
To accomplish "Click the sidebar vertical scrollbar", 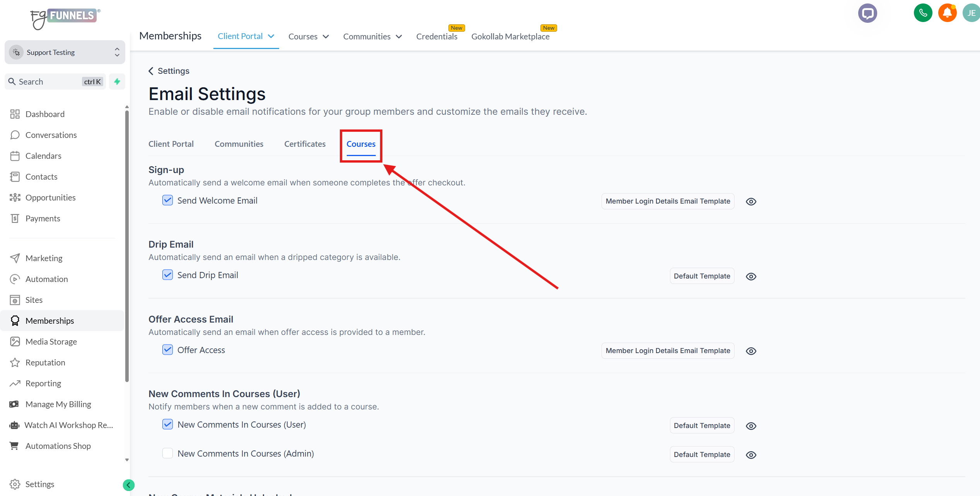I will pos(127,247).
